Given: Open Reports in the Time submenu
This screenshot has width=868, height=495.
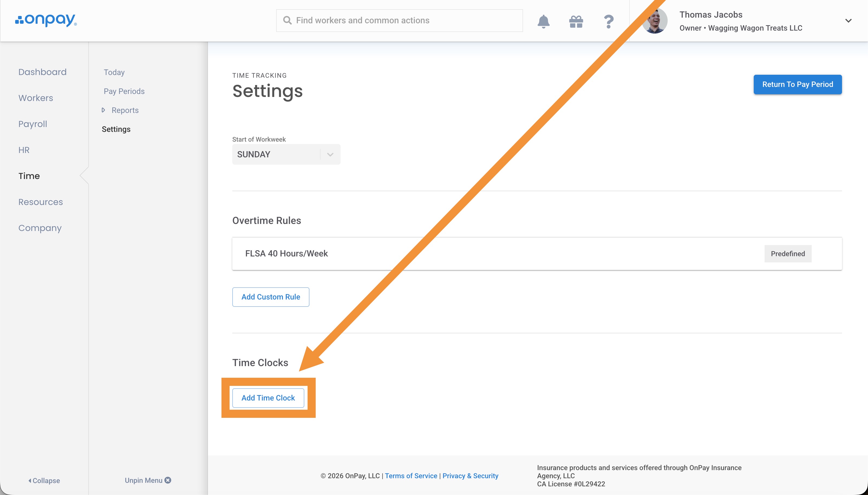Looking at the screenshot, I should point(125,110).
